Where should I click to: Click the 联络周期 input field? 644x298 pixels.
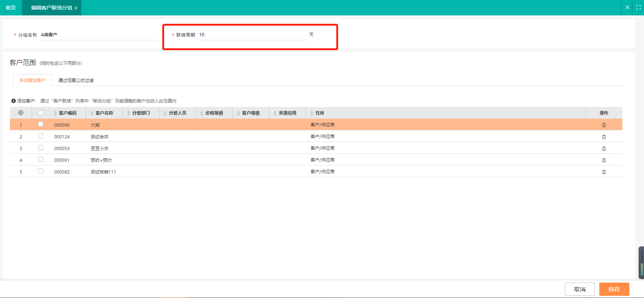pyautogui.click(x=252, y=35)
